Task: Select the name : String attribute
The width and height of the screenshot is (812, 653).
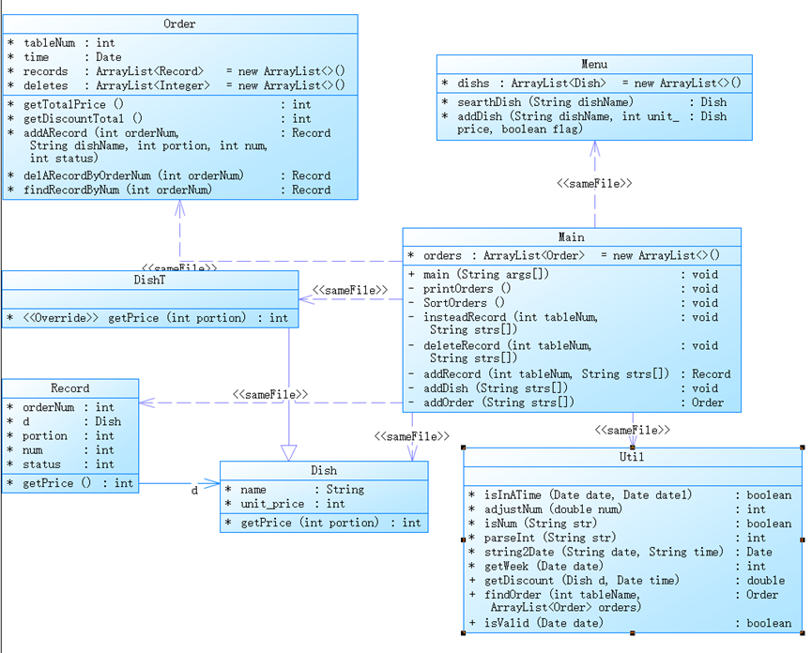Action: point(295,490)
